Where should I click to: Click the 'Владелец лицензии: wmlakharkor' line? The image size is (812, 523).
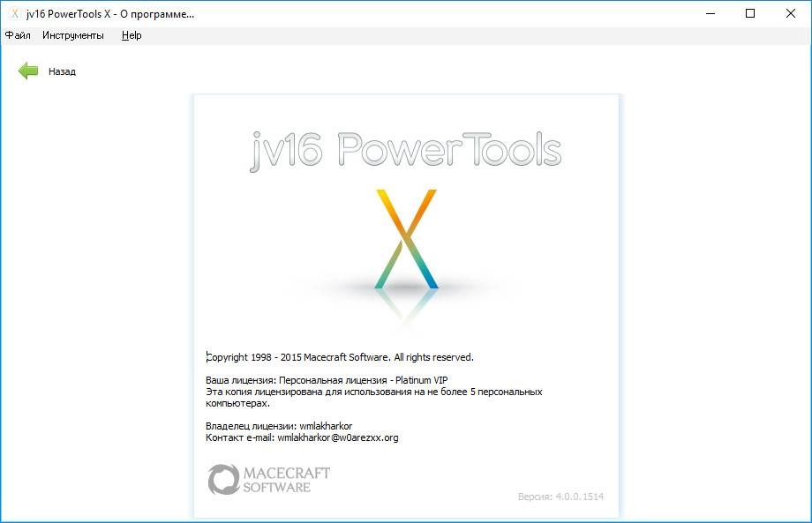click(x=279, y=426)
